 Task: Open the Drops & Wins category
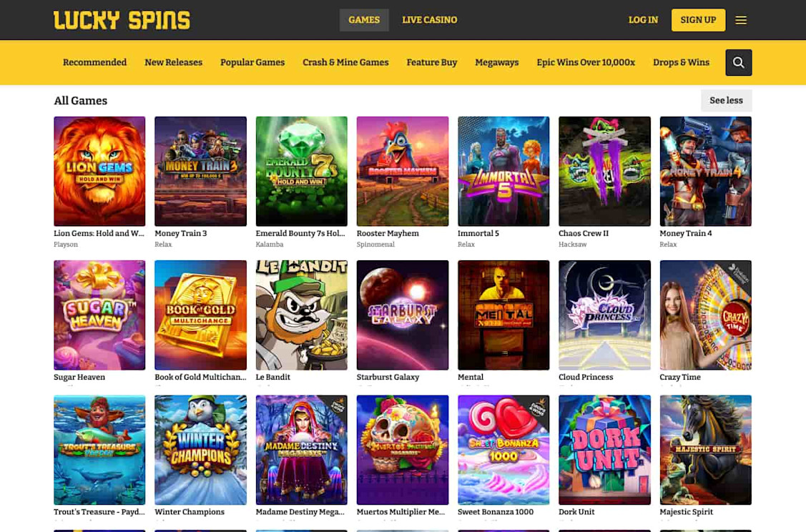681,62
